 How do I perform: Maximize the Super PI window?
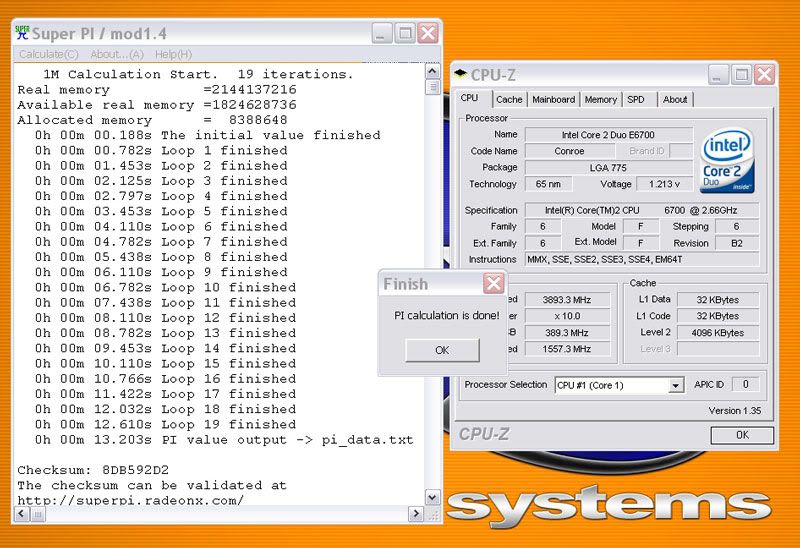click(x=405, y=33)
